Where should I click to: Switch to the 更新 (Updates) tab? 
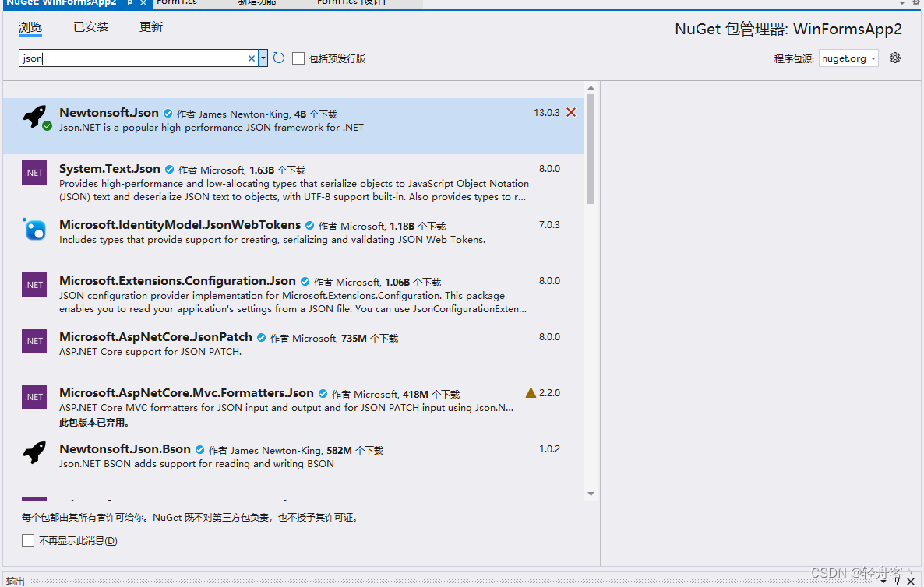(151, 27)
